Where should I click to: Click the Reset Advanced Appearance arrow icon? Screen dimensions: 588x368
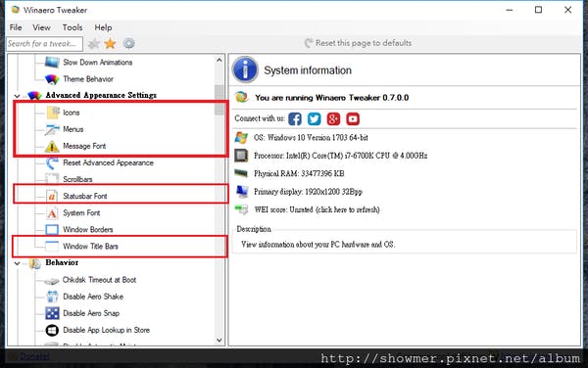pos(52,162)
